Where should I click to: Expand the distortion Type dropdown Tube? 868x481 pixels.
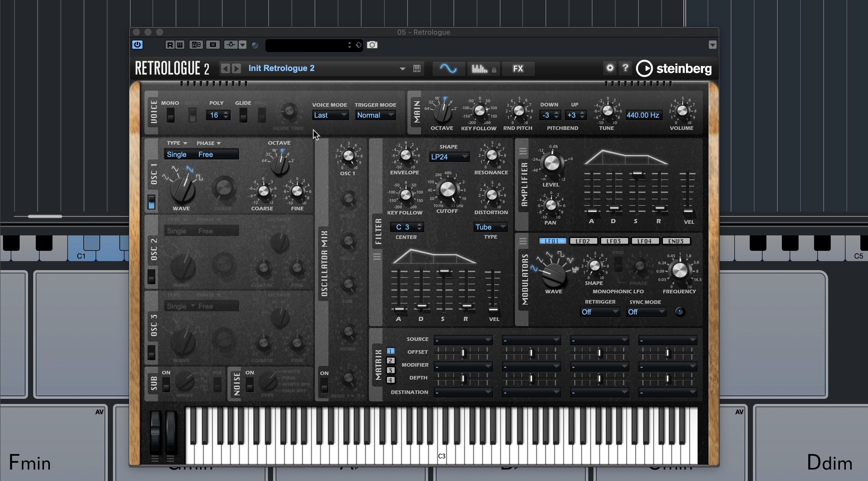[490, 227]
